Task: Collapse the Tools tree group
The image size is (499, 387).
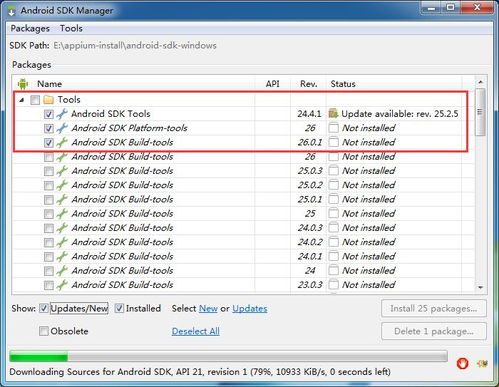Action: pos(22,100)
